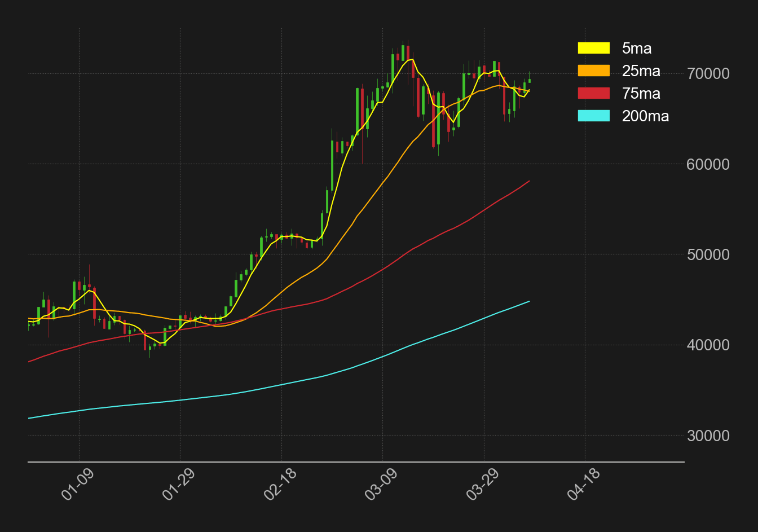This screenshot has width=758, height=532.
Task: Click the 02-18 date axis label
Action: tap(280, 486)
